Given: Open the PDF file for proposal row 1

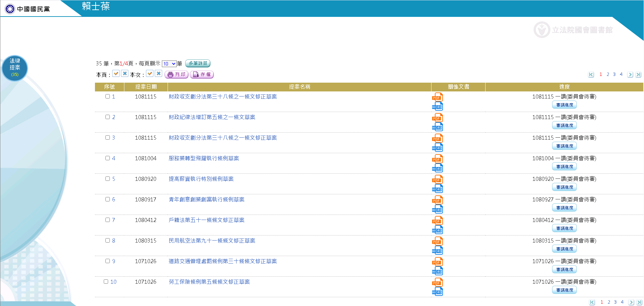Looking at the screenshot, I should coord(437,97).
